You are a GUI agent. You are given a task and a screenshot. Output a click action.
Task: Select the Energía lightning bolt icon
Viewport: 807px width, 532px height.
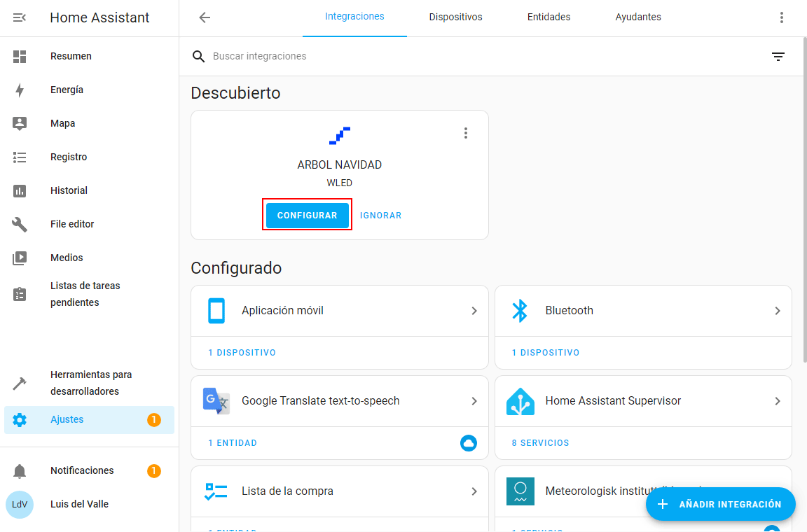[x=20, y=90]
